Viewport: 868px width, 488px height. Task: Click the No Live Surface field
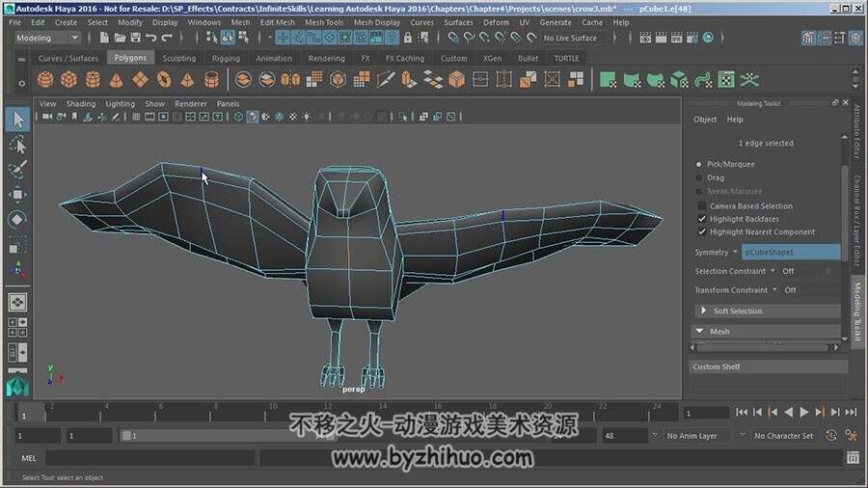click(570, 39)
